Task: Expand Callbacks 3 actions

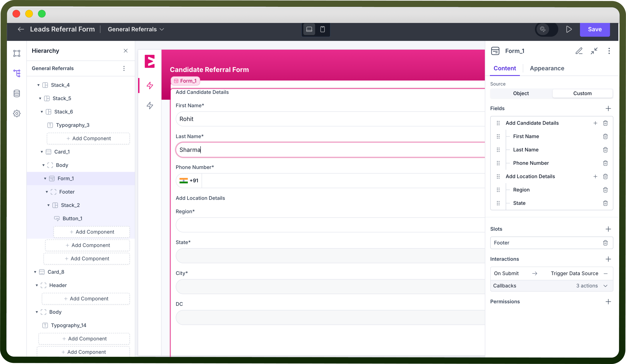Action: click(606, 286)
